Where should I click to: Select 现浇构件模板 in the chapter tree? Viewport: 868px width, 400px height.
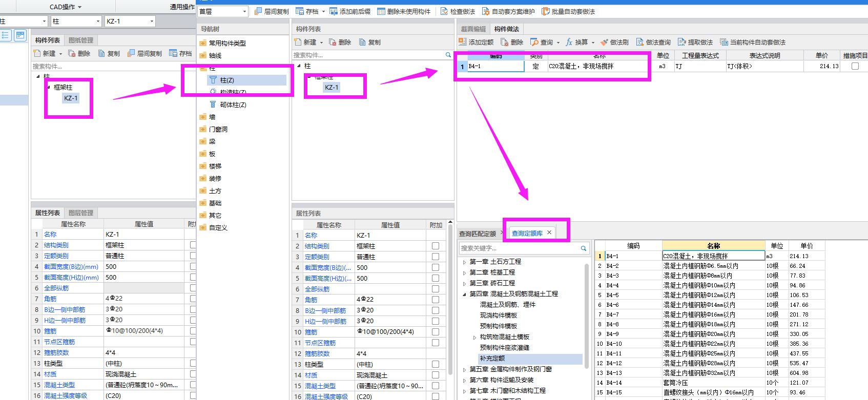pos(499,315)
